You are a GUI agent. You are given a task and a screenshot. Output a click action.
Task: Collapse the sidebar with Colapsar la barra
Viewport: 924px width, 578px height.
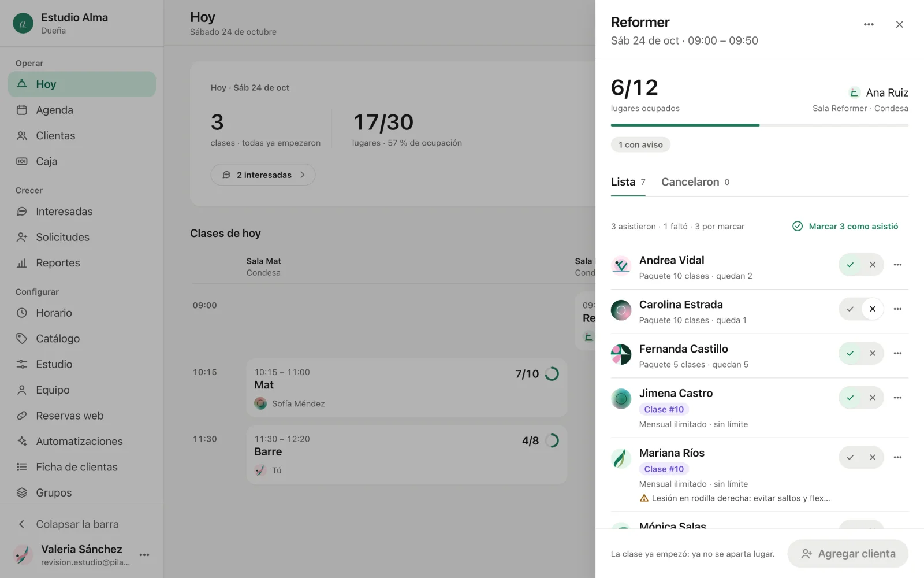[81, 524]
